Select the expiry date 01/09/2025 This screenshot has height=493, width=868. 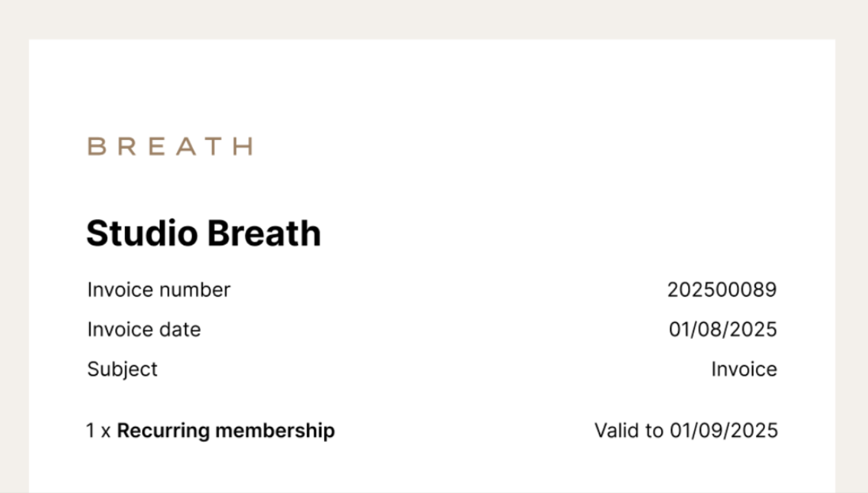[724, 431]
